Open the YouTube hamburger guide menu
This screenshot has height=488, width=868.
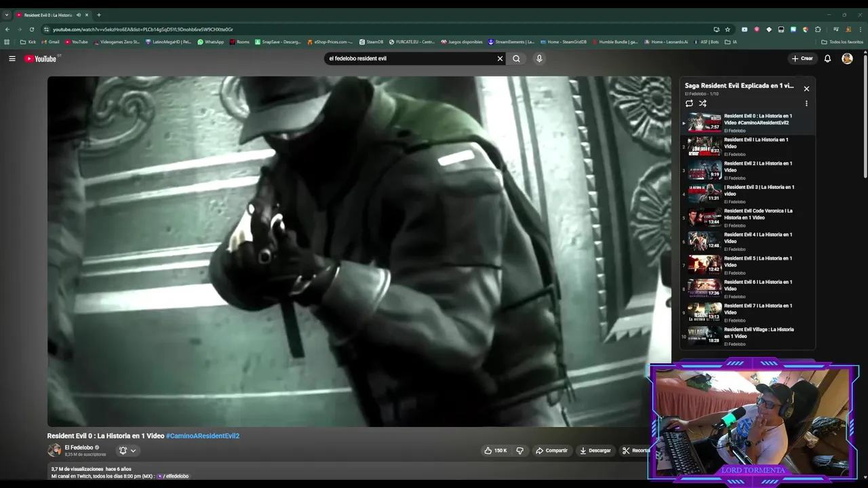(12, 58)
